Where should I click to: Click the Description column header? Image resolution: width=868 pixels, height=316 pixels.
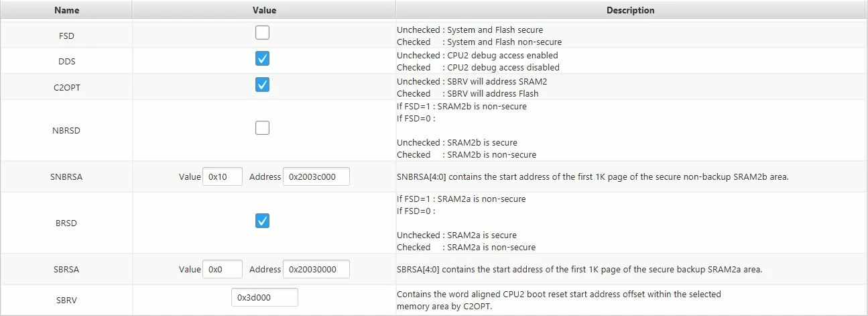coord(631,10)
